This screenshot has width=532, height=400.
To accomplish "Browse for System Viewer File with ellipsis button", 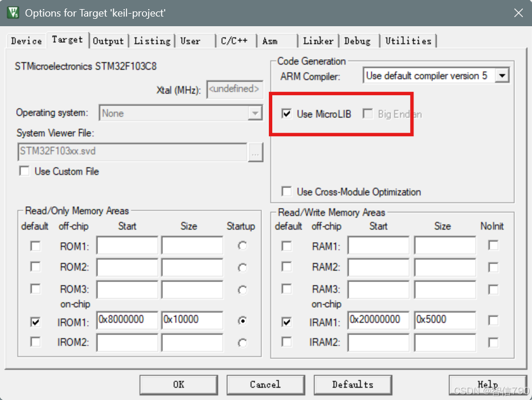I will (x=255, y=152).
